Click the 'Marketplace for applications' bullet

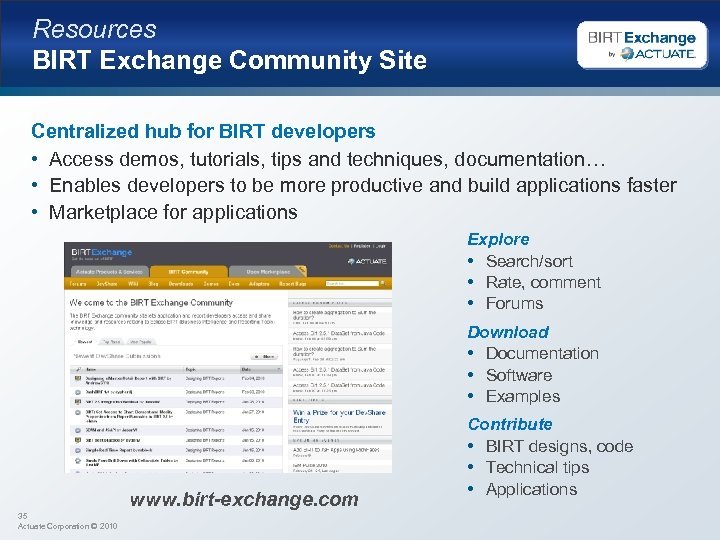(x=173, y=212)
